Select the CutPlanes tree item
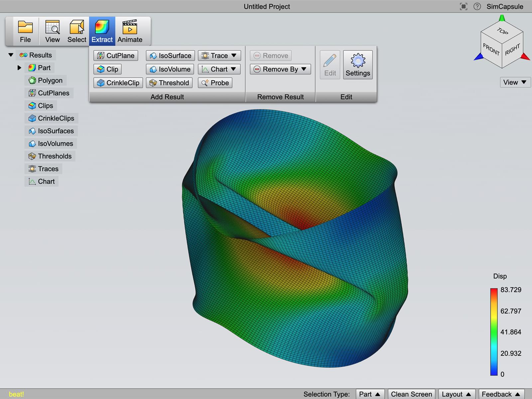Screen dimensions: 532x399 tap(49, 93)
